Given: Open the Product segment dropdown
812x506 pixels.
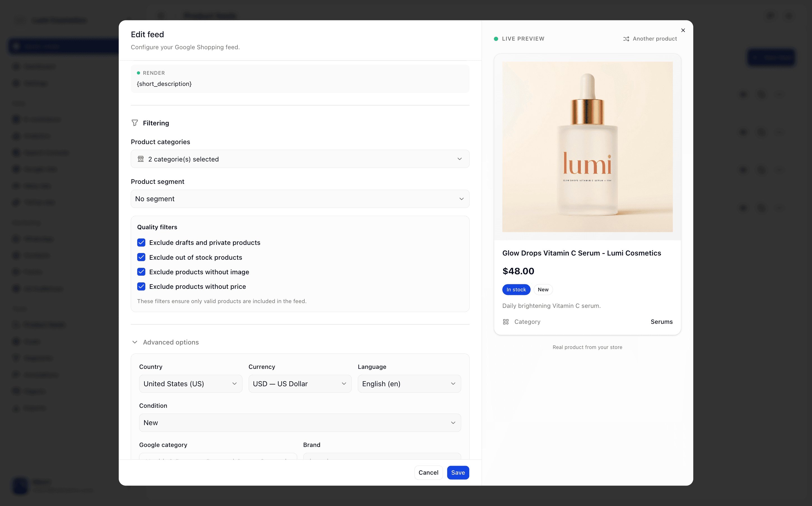Looking at the screenshot, I should point(300,199).
